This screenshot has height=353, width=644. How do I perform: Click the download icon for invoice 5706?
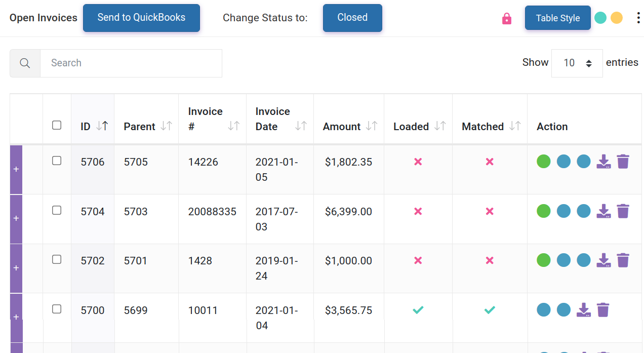point(603,162)
